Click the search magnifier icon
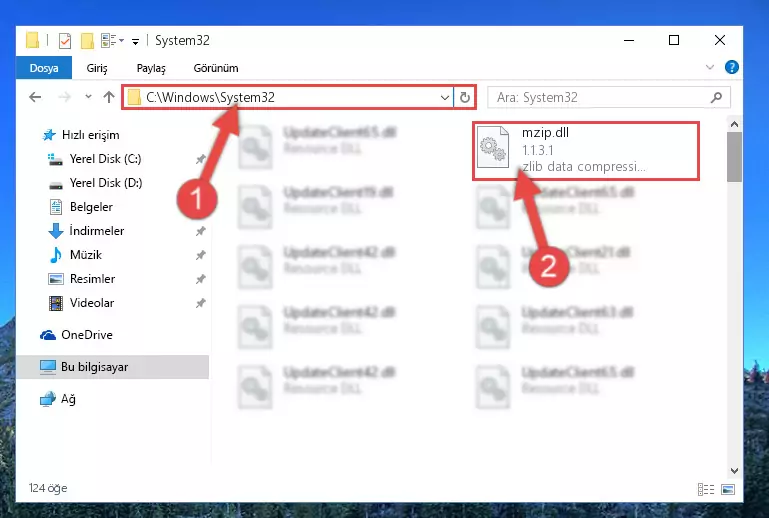The width and height of the screenshot is (769, 518). [x=716, y=97]
